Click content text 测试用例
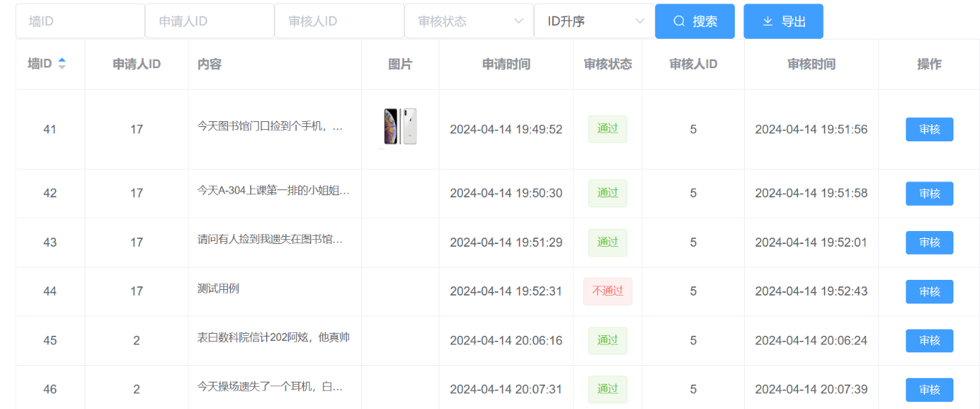980x409 pixels. [x=218, y=288]
